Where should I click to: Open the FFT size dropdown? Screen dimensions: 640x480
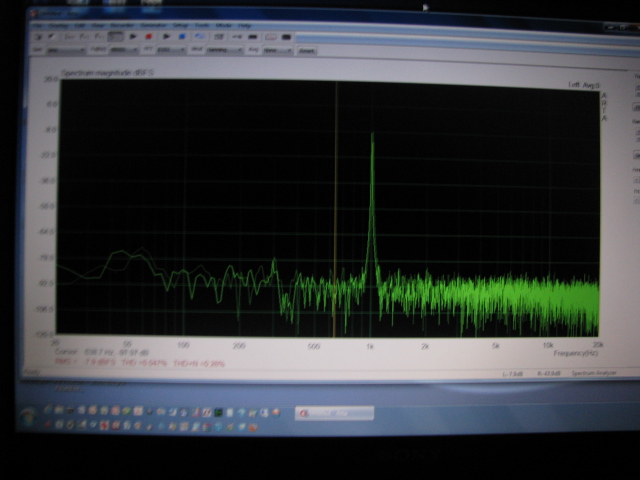coord(171,50)
